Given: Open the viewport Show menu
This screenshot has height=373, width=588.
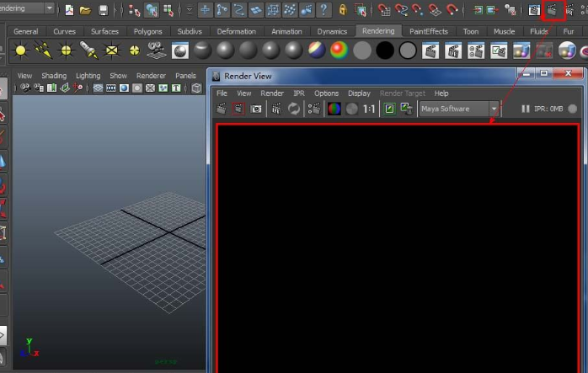Looking at the screenshot, I should tap(118, 76).
